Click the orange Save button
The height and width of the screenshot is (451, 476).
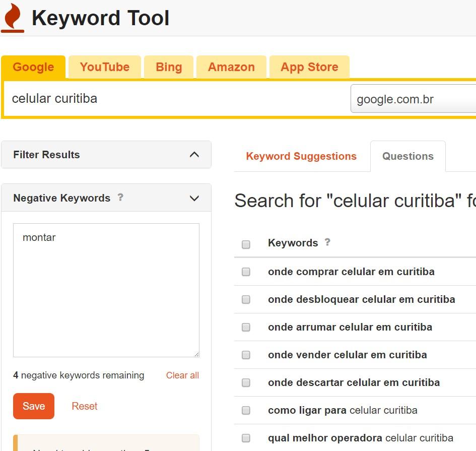pos(34,406)
